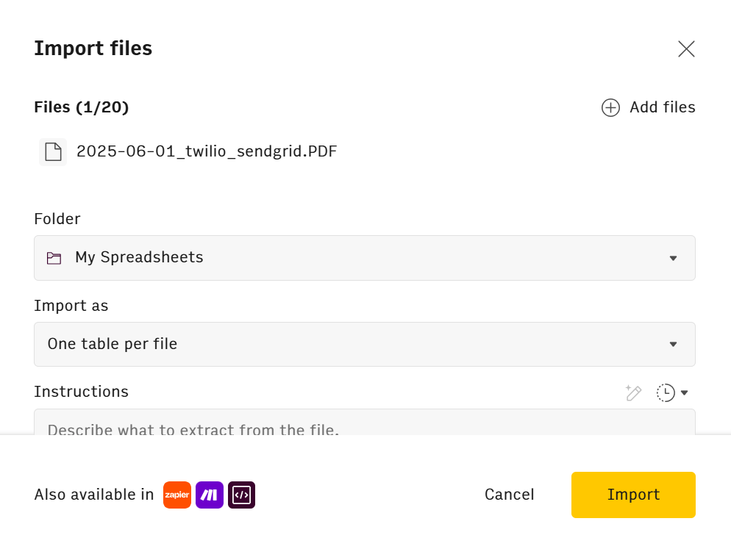Screen dimensions: 731x560
Task: Click the Zapier integration icon
Action: tap(176, 495)
